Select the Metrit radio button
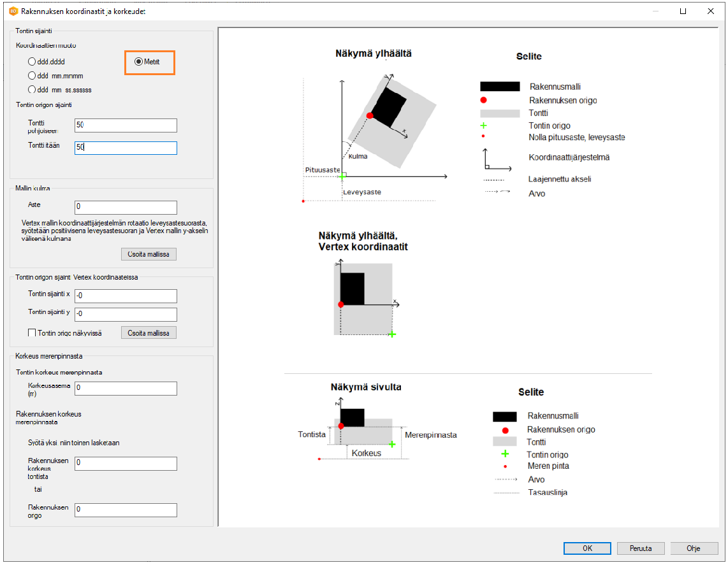The height and width of the screenshot is (565, 728). coord(139,62)
